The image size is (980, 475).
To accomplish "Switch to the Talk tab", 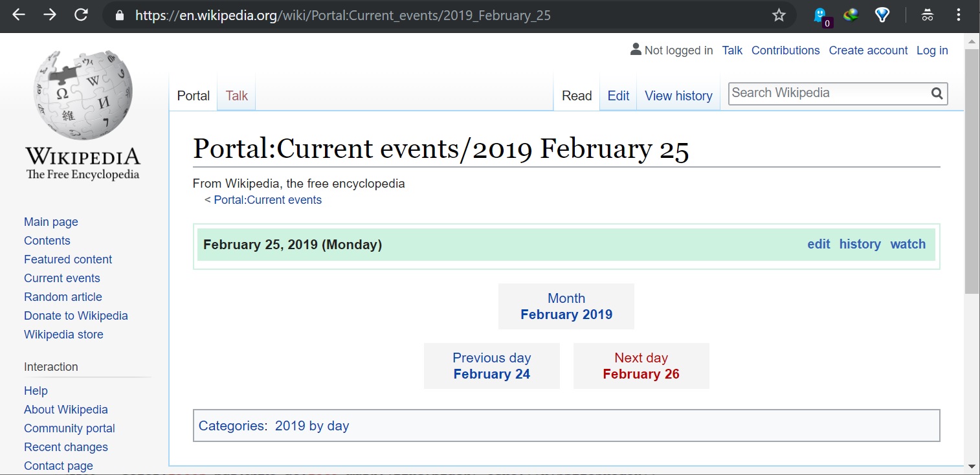I will [x=236, y=95].
